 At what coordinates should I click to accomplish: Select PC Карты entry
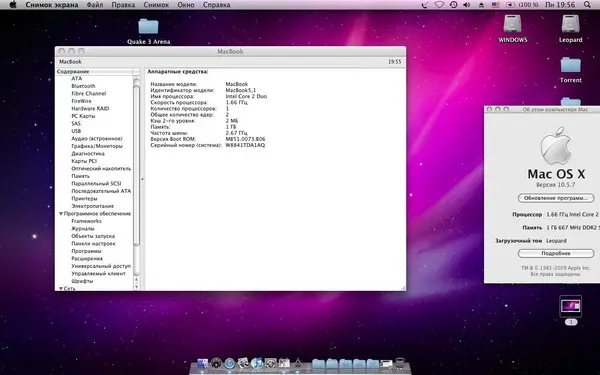coord(83,116)
